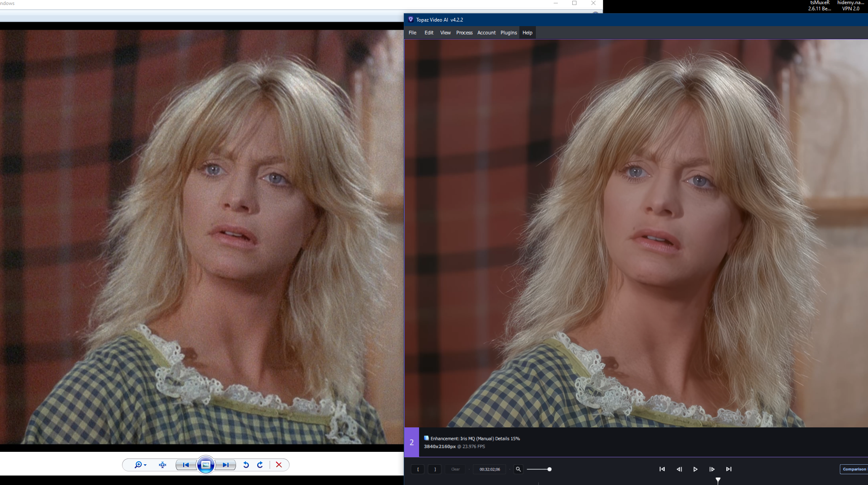This screenshot has height=485, width=868.
Task: Jump to the last frame in Topaz
Action: pyautogui.click(x=729, y=469)
